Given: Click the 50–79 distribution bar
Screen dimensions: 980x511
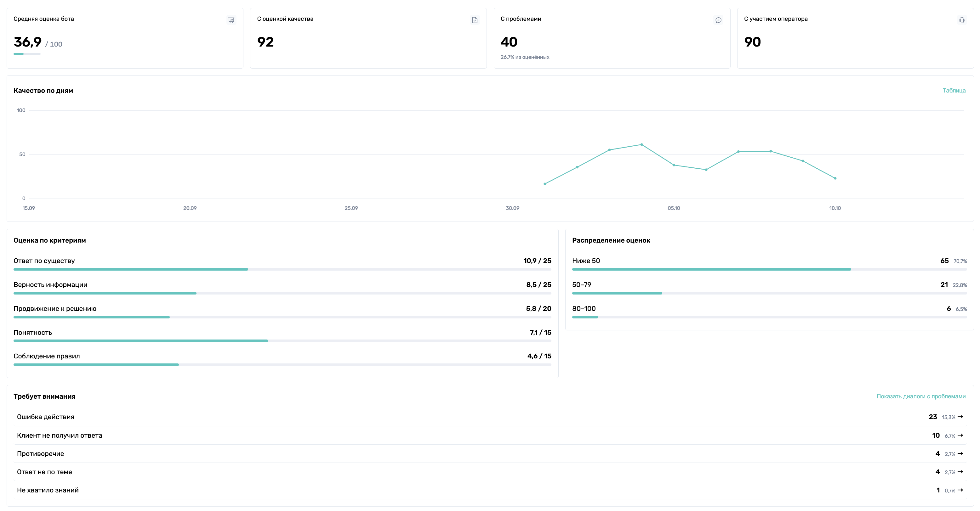Looking at the screenshot, I should click(769, 293).
